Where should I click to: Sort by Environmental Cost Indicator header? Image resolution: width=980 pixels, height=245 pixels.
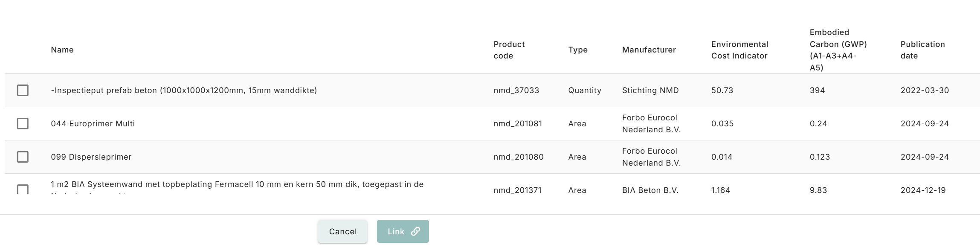coord(739,50)
